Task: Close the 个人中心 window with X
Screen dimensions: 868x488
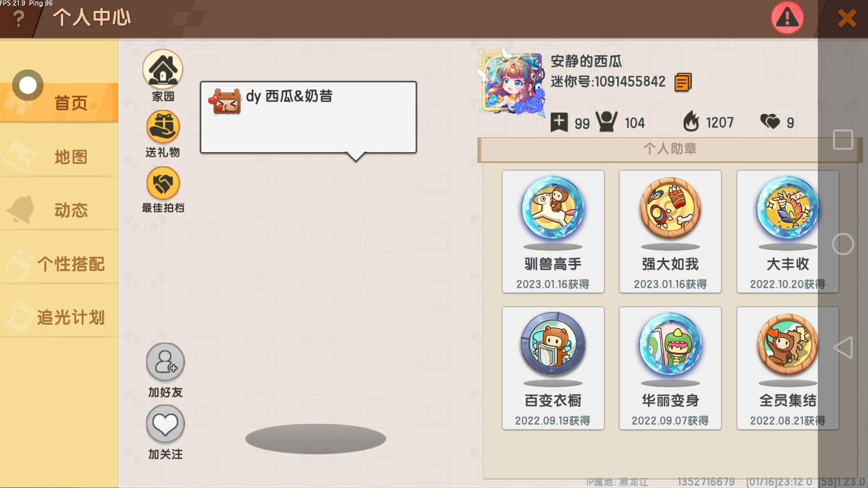Action: pos(847,19)
